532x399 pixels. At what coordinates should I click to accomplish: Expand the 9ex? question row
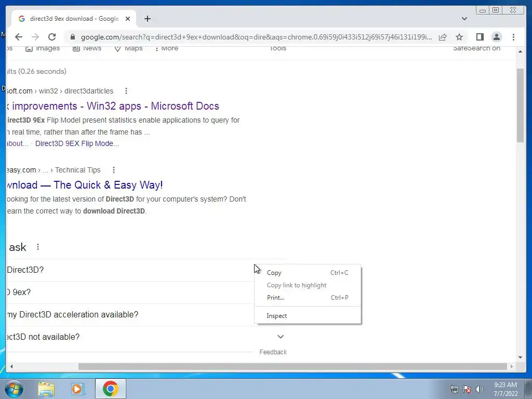pos(130,292)
